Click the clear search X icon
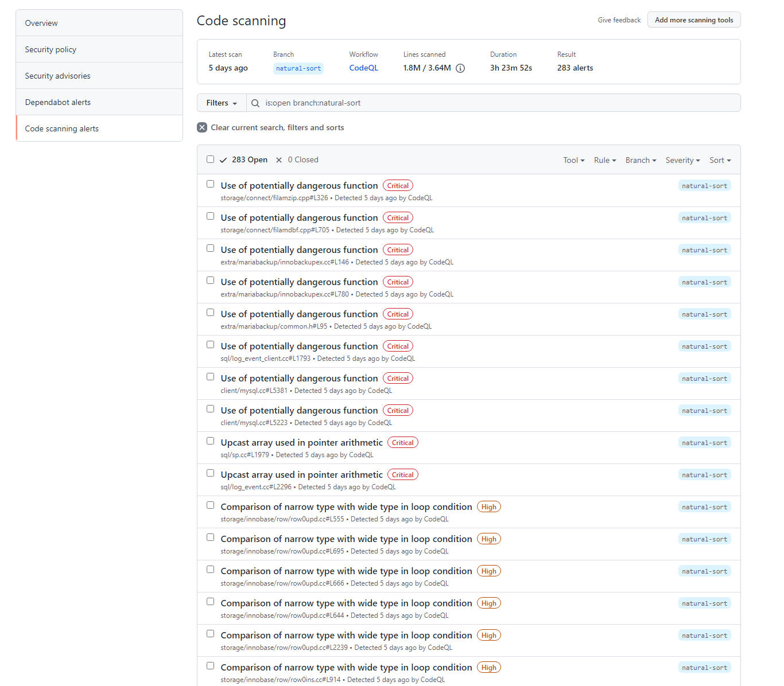 click(202, 127)
